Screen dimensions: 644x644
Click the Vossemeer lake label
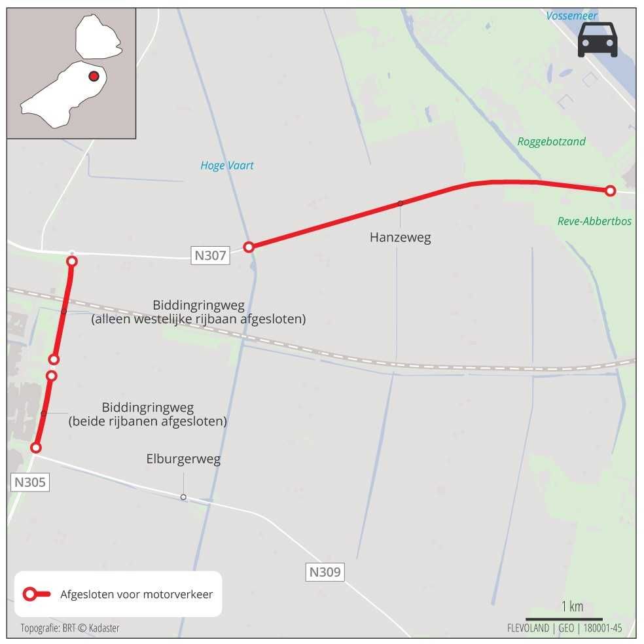[571, 16]
